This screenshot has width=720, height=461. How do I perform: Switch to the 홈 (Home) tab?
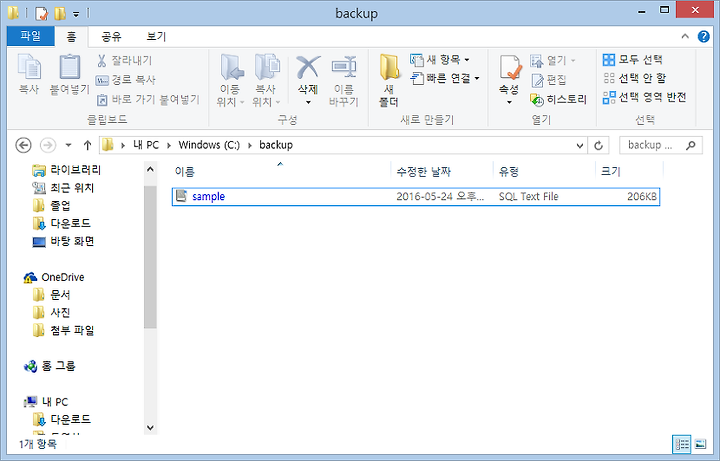pyautogui.click(x=71, y=36)
